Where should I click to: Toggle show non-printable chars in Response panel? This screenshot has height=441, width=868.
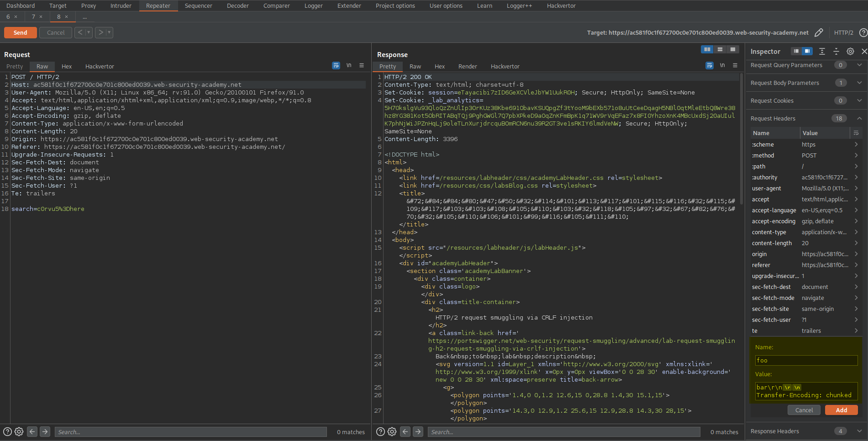coord(722,65)
